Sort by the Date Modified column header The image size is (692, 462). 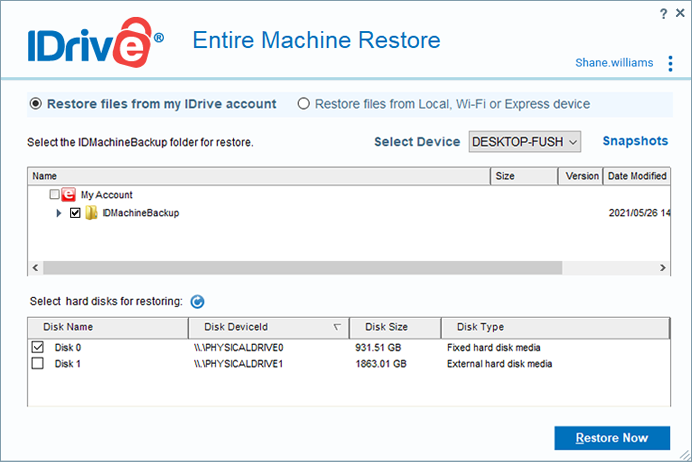point(636,176)
